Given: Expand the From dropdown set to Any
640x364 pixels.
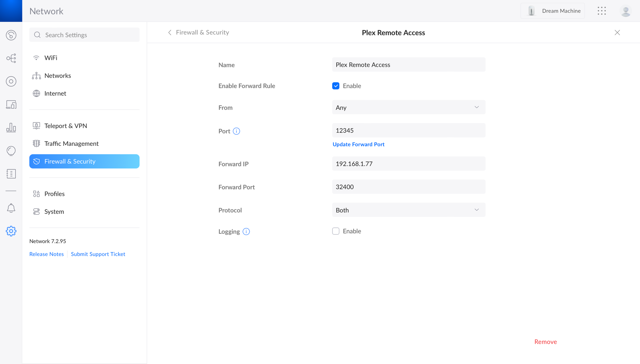Looking at the screenshot, I should (409, 107).
